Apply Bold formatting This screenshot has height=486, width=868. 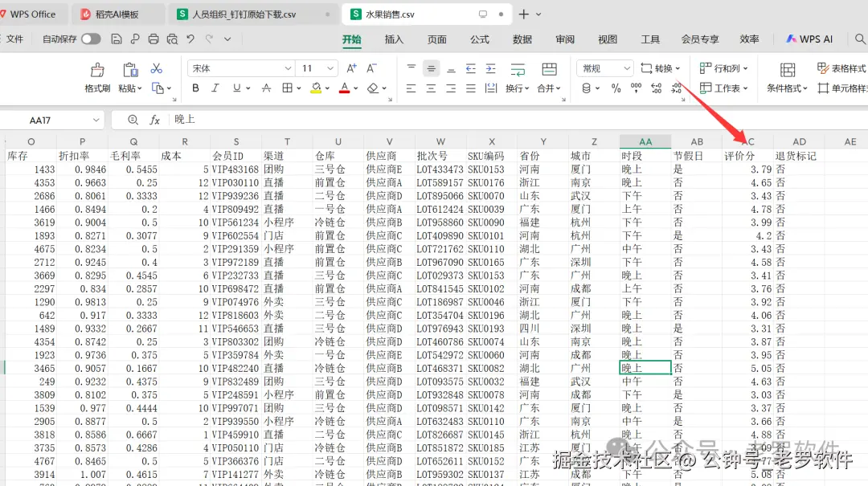coord(195,88)
